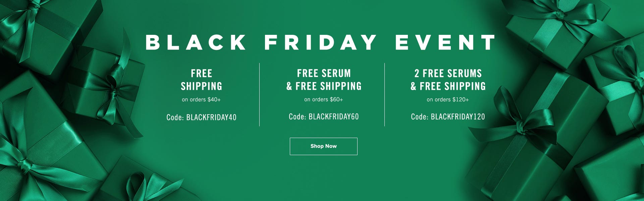
Task: Click the "on orders $40+" text
Action: (201, 99)
